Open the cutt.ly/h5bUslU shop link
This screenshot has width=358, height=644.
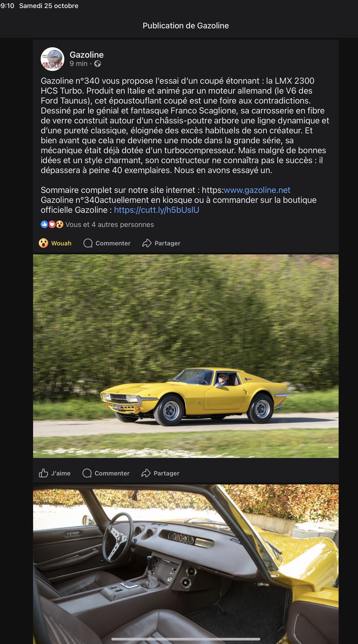click(157, 210)
